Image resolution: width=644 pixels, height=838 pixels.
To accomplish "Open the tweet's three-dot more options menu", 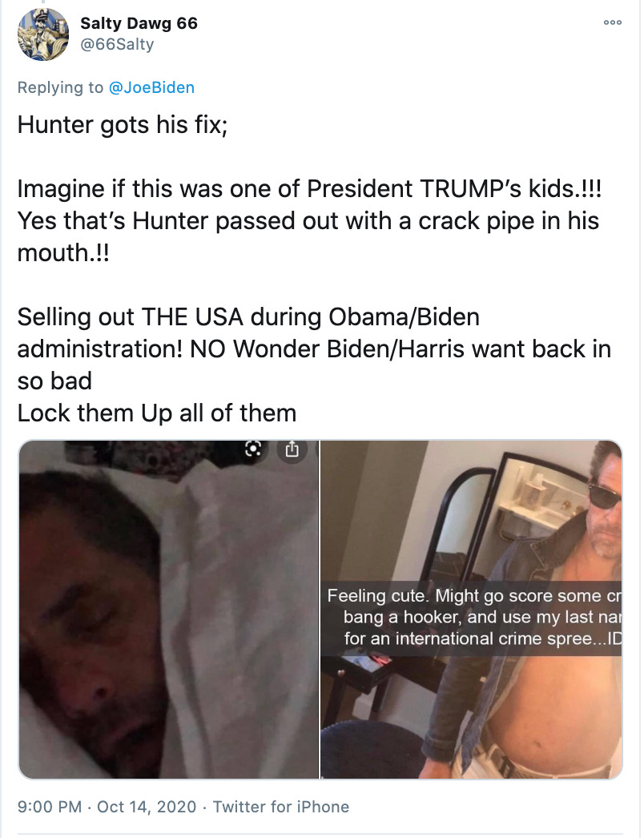I will point(612,22).
